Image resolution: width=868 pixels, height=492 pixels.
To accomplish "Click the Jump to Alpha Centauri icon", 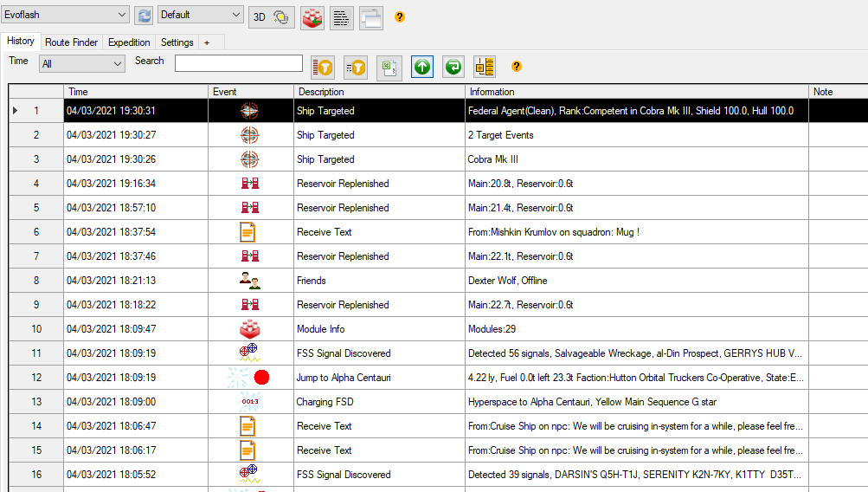I will (248, 378).
